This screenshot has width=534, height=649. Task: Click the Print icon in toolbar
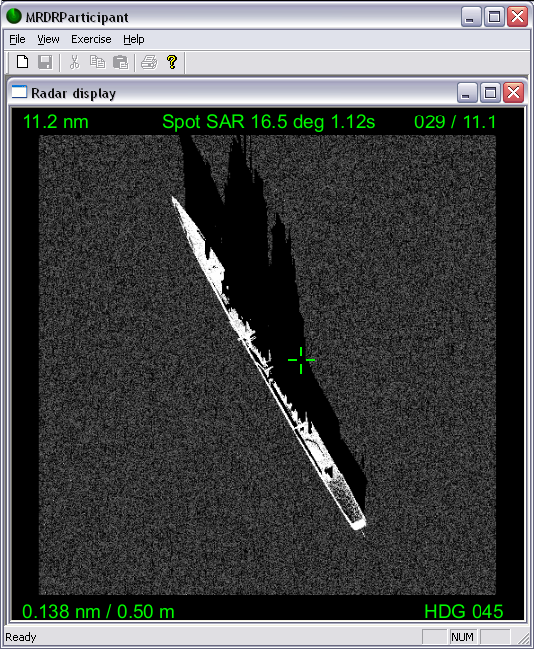pos(149,62)
